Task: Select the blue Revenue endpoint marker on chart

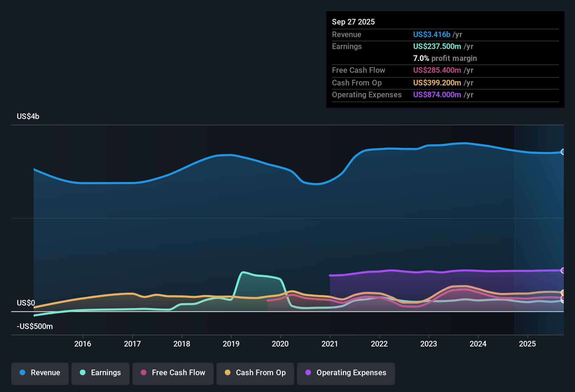Action: click(563, 152)
